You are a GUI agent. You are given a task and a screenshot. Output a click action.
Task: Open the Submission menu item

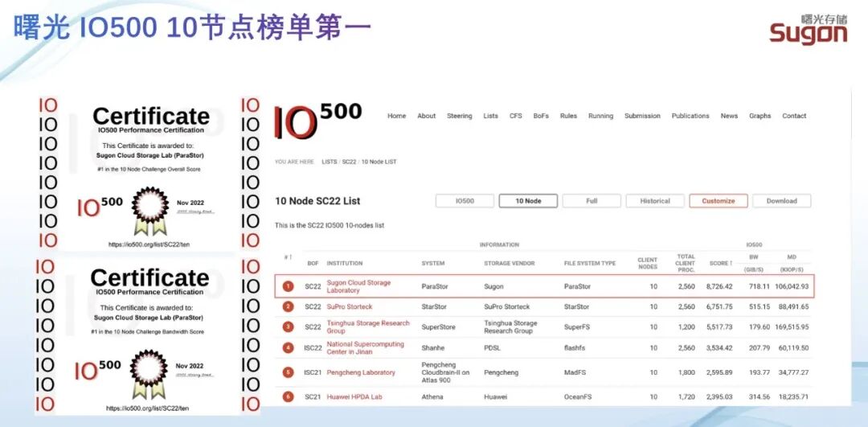(642, 116)
